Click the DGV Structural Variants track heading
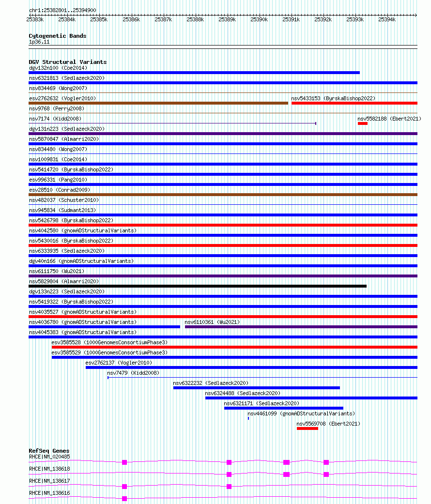The width and height of the screenshot is (431, 504). (68, 62)
